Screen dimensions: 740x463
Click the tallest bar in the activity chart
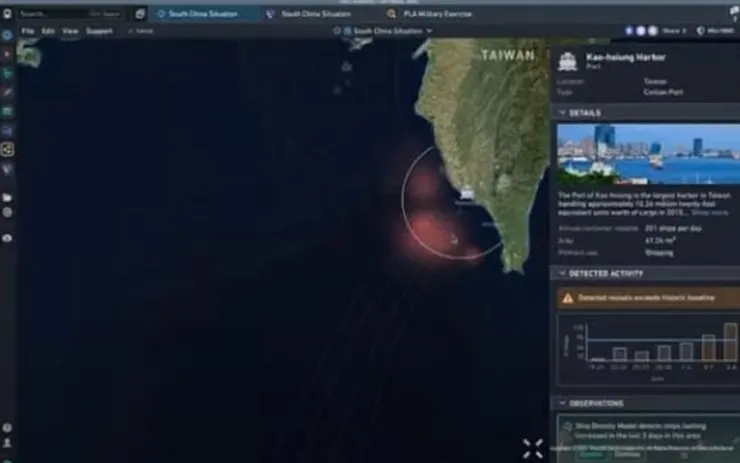point(731,342)
